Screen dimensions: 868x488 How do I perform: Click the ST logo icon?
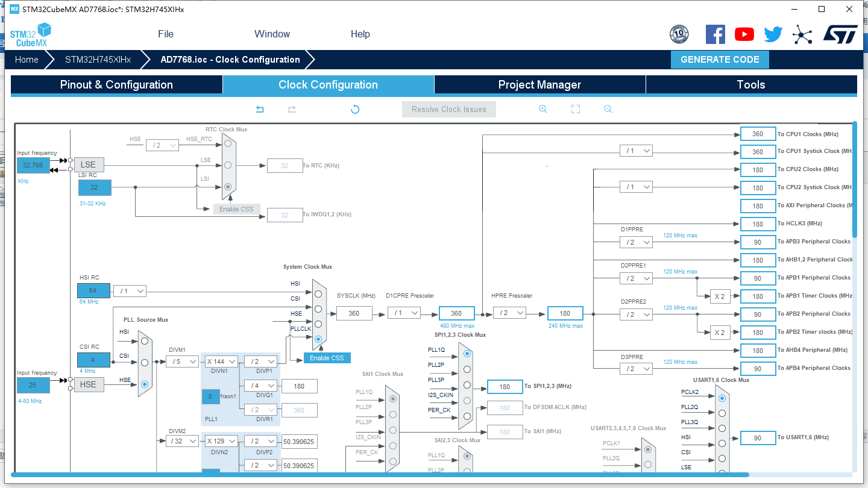pyautogui.click(x=840, y=34)
